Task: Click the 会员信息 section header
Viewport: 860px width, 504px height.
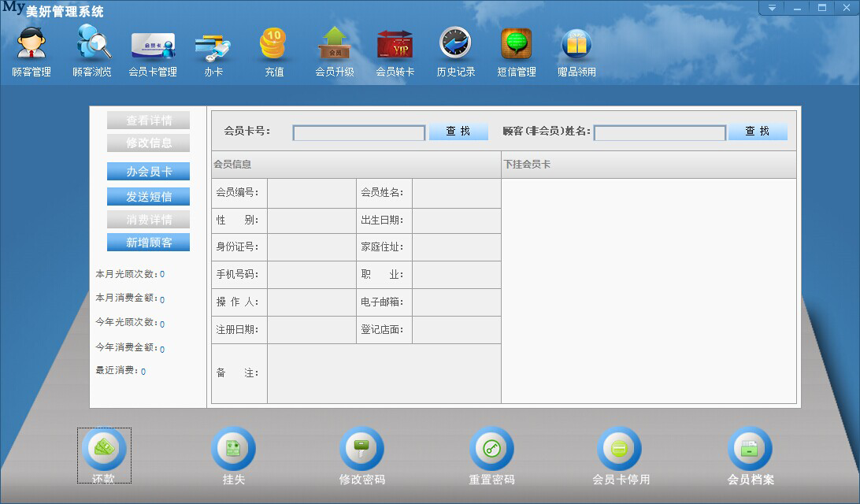Action: 356,164
